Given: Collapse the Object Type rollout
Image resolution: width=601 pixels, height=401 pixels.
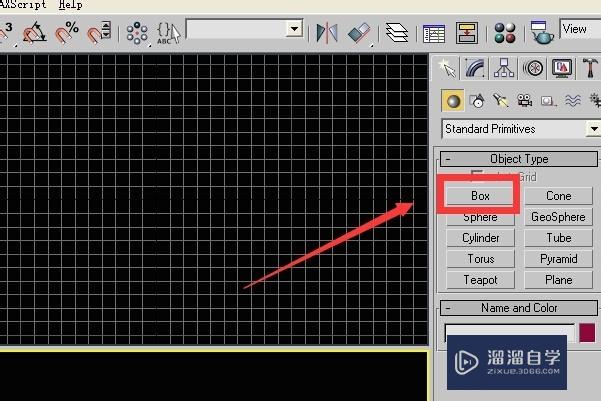Looking at the screenshot, I should (x=519, y=159).
